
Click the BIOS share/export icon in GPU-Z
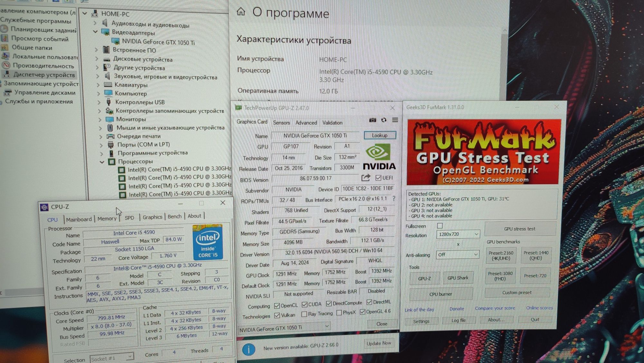[366, 178]
